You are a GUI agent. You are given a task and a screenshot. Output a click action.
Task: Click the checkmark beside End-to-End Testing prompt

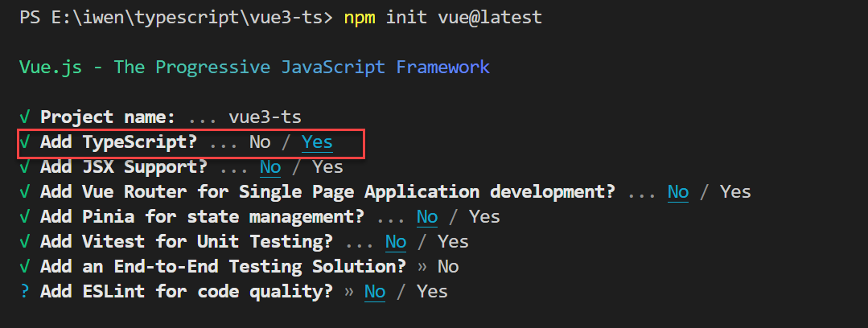25,267
